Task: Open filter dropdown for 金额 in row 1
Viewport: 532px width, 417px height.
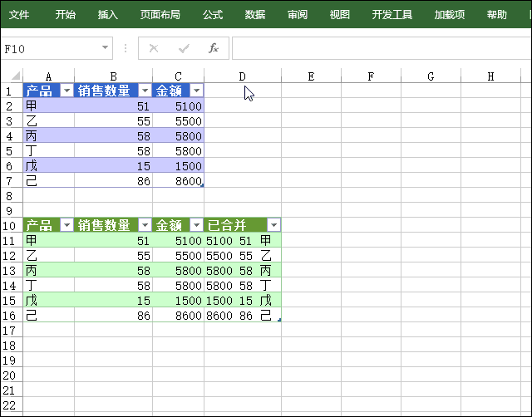Action: [x=196, y=91]
